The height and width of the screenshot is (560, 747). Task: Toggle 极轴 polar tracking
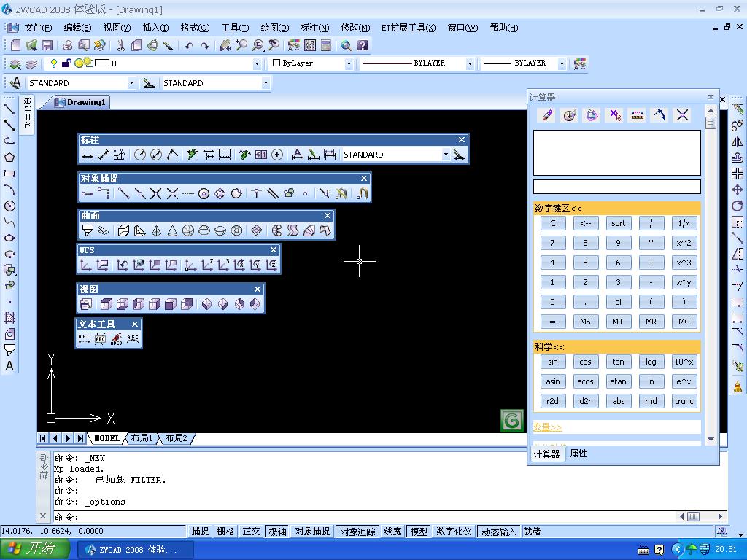[277, 532]
